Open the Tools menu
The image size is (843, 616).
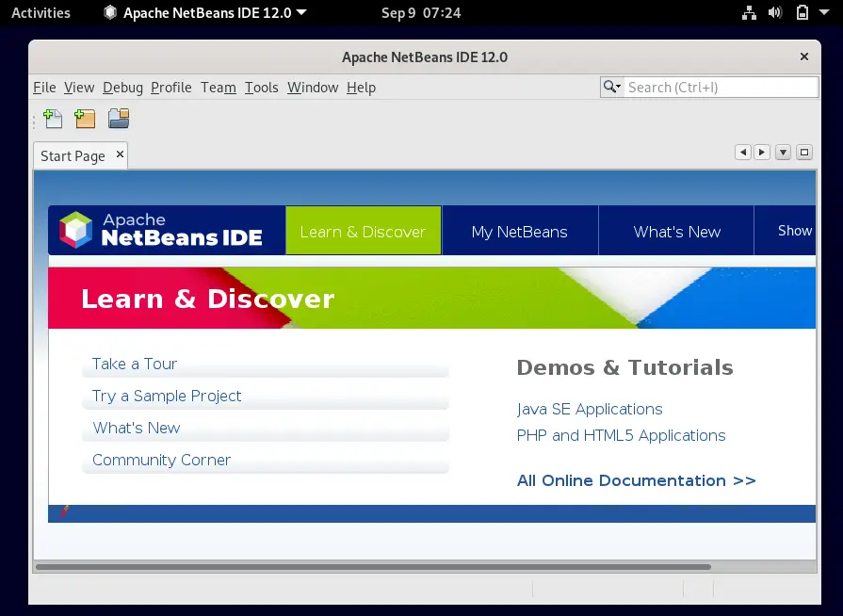click(261, 88)
